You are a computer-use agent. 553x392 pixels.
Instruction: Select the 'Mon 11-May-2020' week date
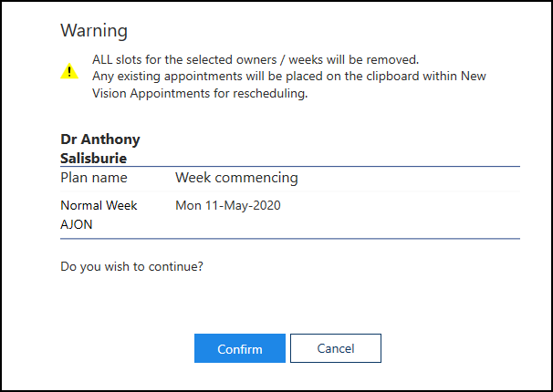pyautogui.click(x=227, y=206)
